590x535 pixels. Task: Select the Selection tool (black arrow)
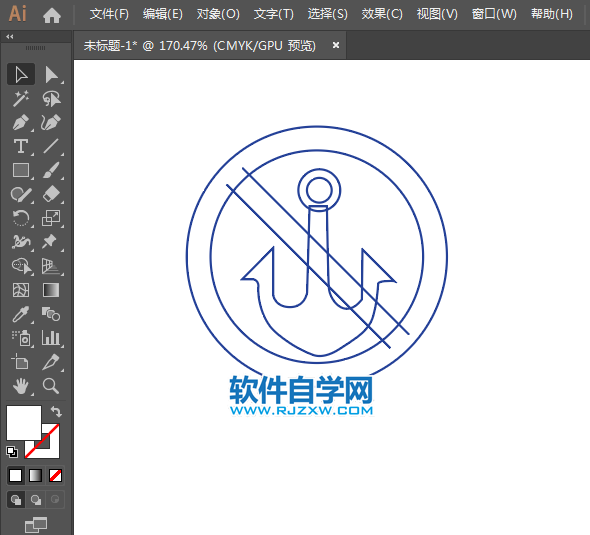pos(21,74)
